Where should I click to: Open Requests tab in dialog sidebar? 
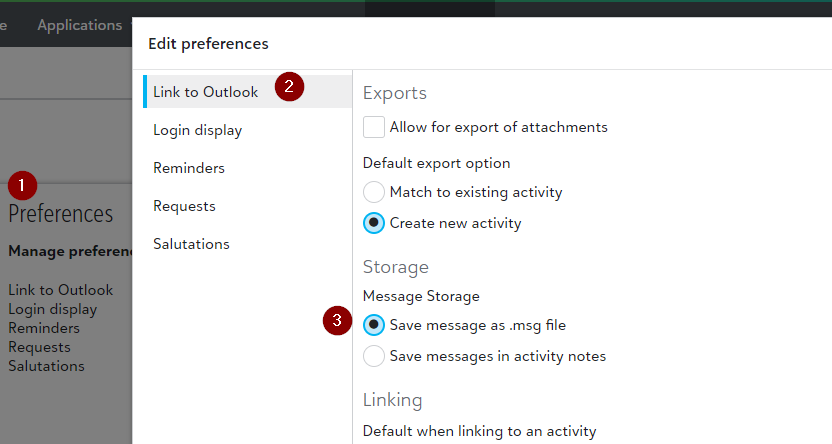pos(184,206)
